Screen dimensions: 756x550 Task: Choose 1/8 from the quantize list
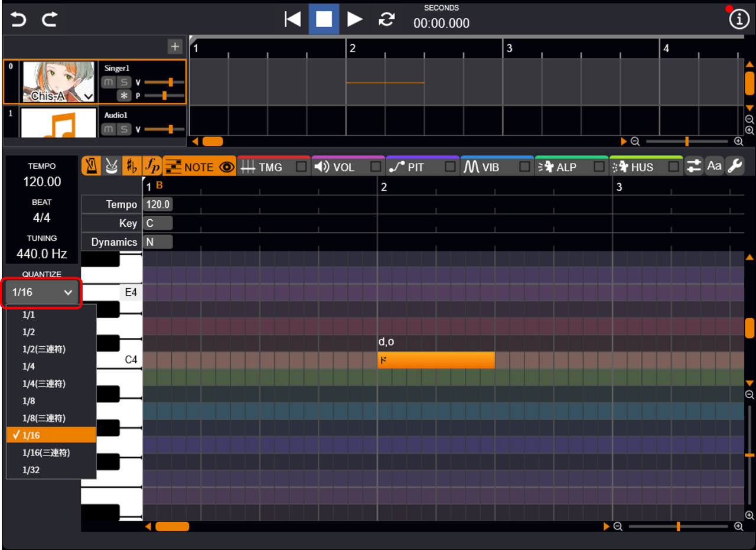(x=29, y=401)
